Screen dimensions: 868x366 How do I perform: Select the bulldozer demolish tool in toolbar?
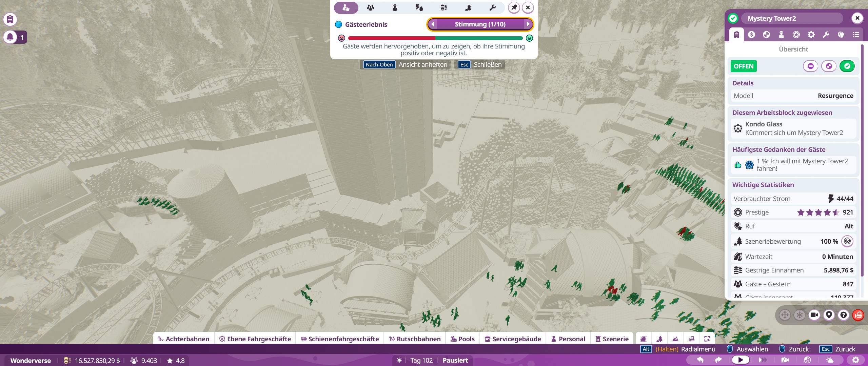coord(691,339)
